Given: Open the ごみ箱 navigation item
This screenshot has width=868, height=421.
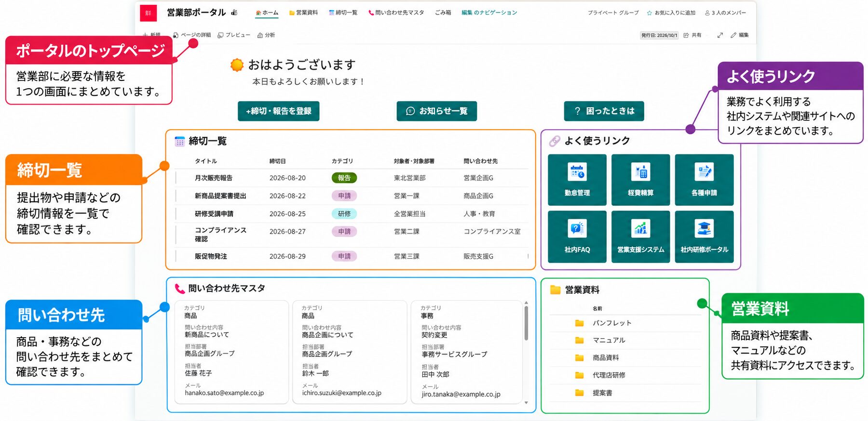Looking at the screenshot, I should tap(443, 13).
